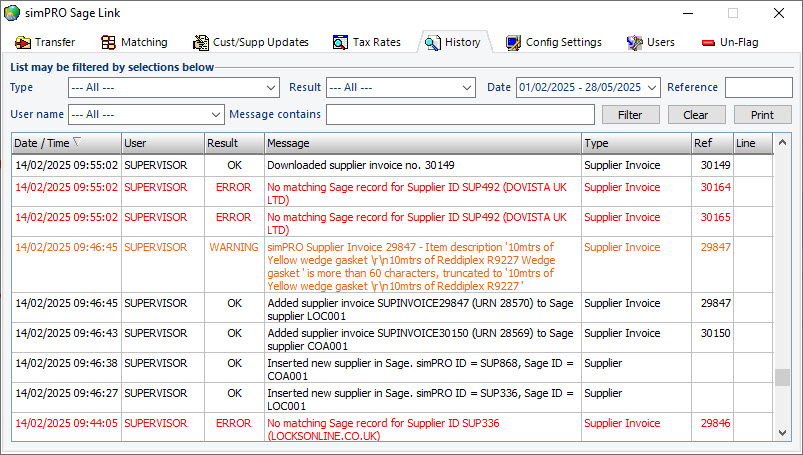Open the Type filter dropdown

271,88
